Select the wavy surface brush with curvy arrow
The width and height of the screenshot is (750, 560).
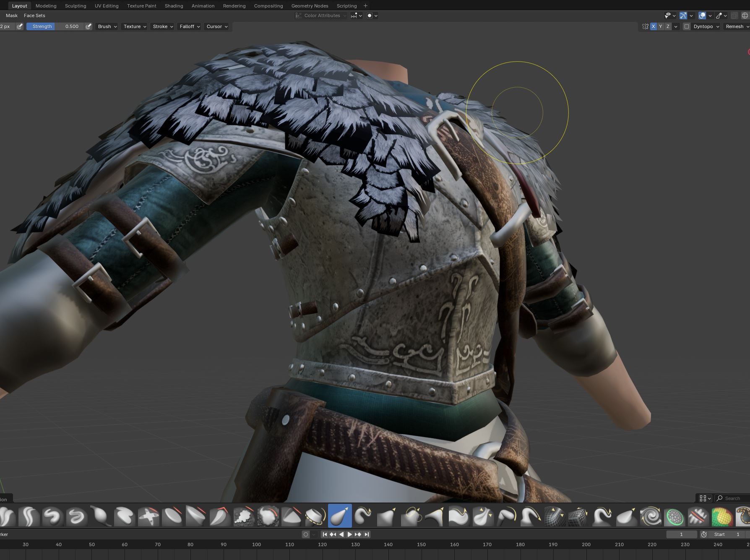coord(459,516)
